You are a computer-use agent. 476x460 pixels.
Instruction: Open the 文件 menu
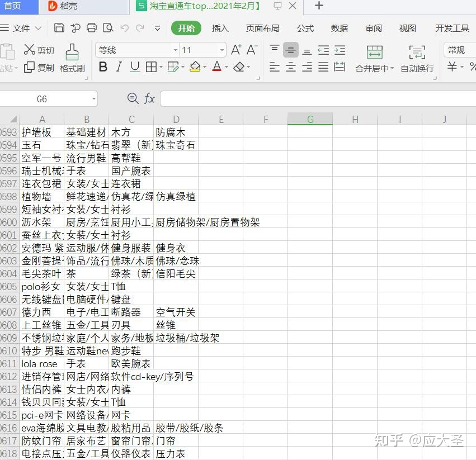click(x=21, y=28)
